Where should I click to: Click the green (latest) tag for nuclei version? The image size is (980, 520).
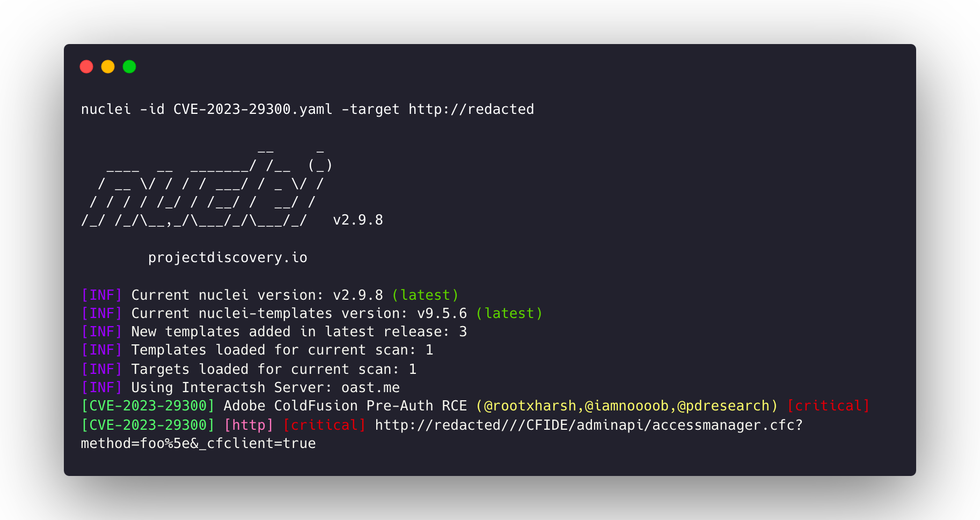coord(425,295)
